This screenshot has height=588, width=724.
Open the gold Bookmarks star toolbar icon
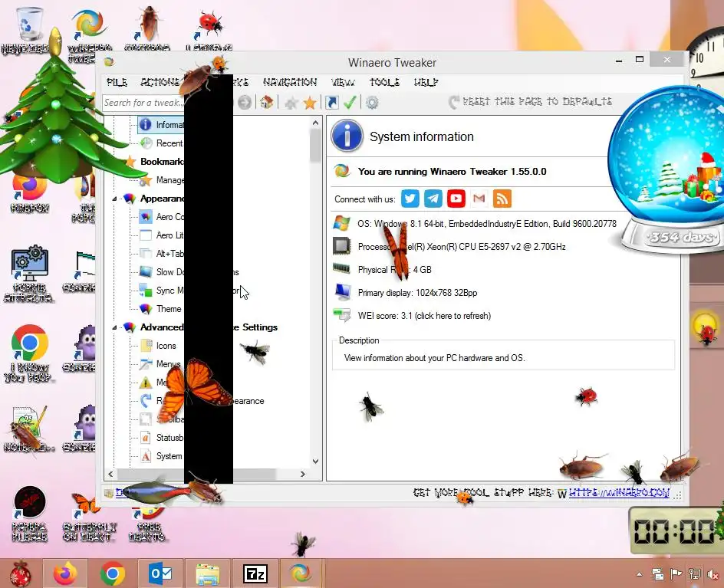310,103
